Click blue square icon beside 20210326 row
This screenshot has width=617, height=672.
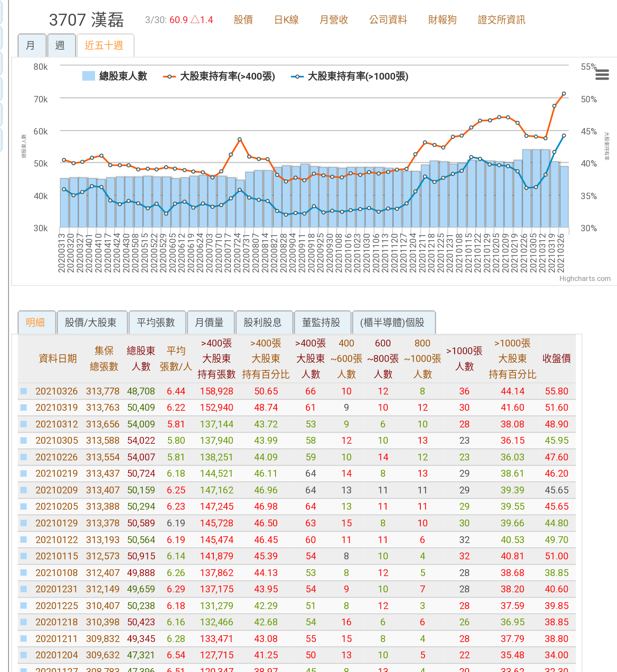coord(24,391)
